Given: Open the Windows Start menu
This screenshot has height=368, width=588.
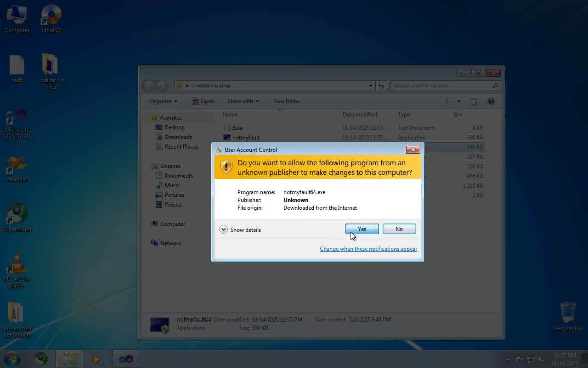Looking at the screenshot, I should [12, 359].
